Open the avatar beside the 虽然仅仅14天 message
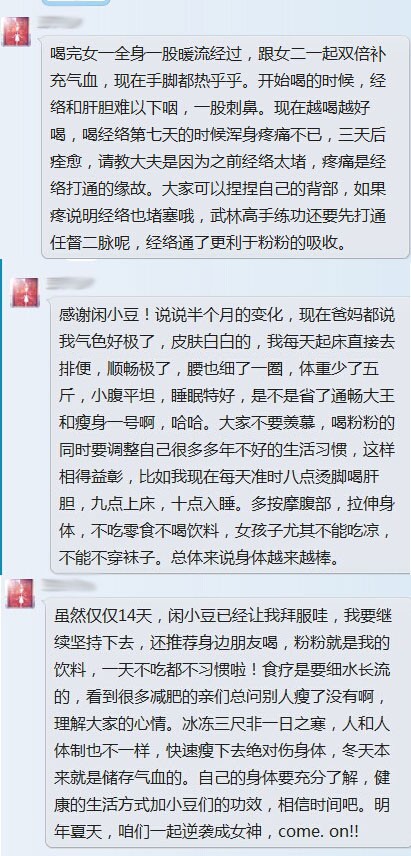411x856 pixels. point(20,593)
